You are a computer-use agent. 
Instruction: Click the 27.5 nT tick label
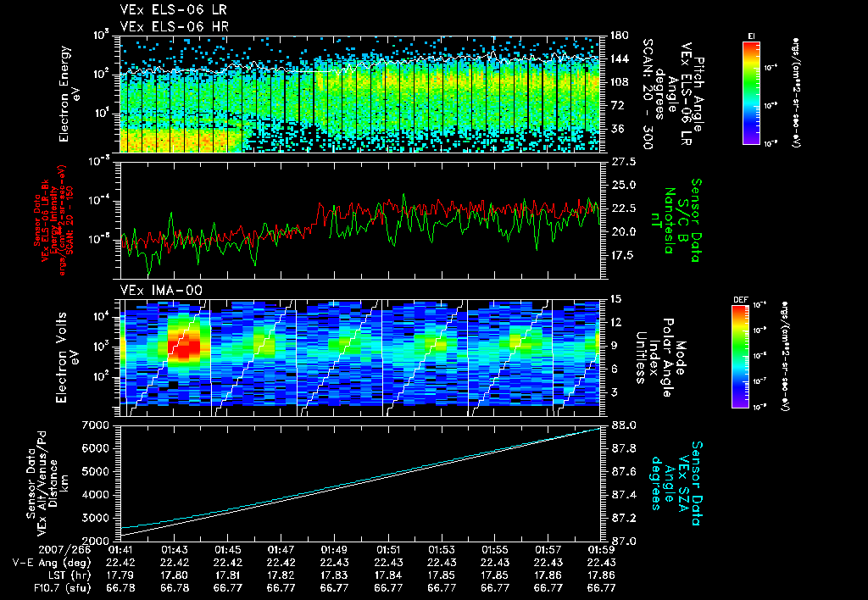tap(624, 162)
